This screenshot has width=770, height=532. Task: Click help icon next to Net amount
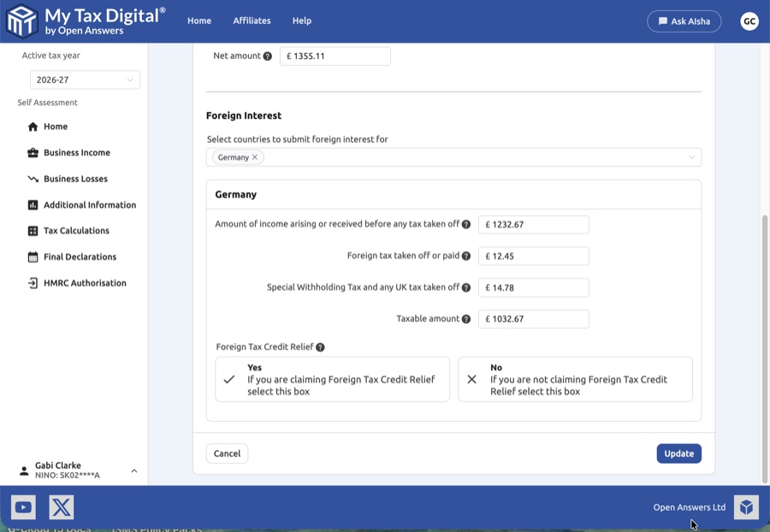pos(268,56)
